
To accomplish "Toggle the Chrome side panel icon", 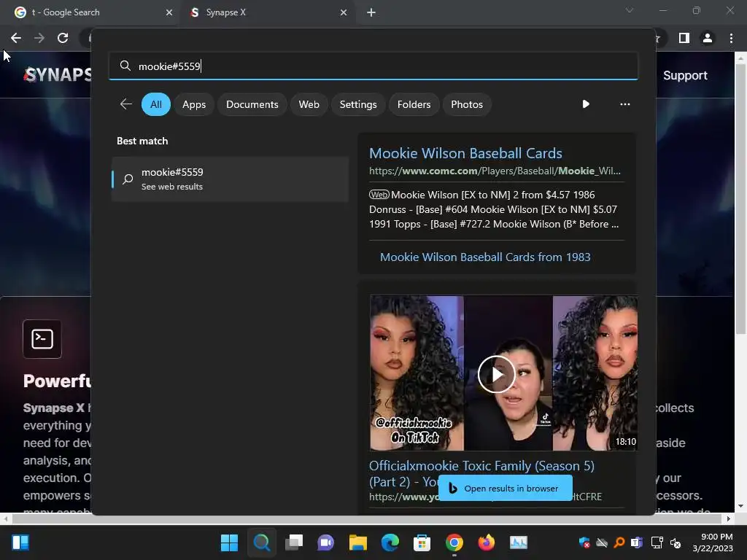I will [684, 38].
